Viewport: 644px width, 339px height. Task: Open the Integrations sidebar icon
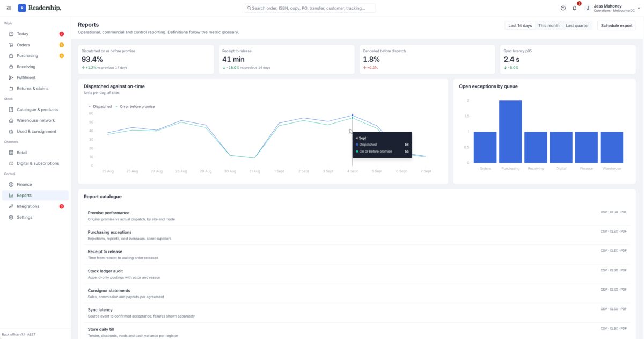[11, 206]
